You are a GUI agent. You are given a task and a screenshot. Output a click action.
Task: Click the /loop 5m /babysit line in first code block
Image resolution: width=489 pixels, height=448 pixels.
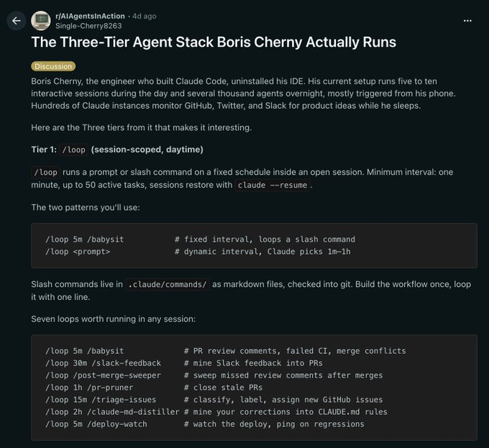[x=200, y=239]
